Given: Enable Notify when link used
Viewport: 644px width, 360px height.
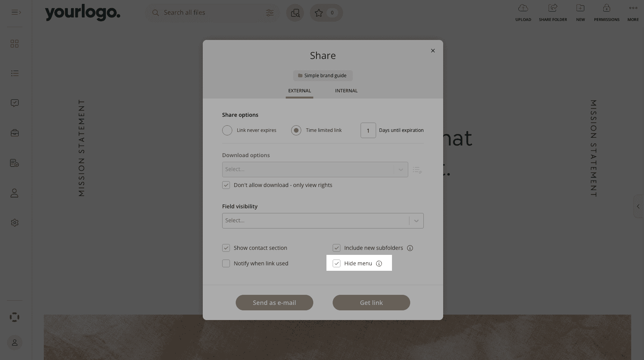Looking at the screenshot, I should tap(226, 263).
